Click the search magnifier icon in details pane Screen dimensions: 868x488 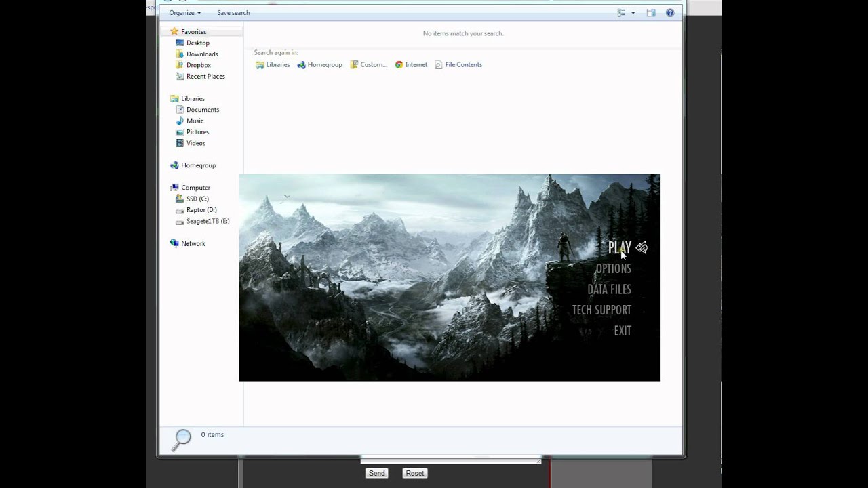point(181,440)
